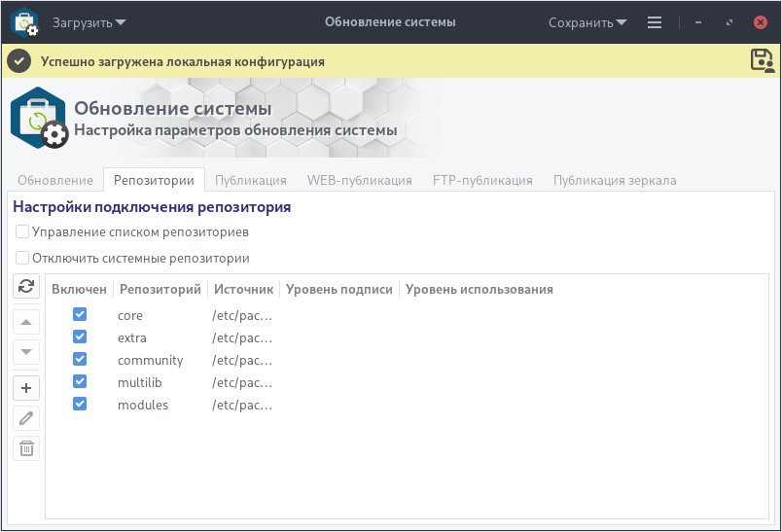The width and height of the screenshot is (782, 532).
Task: Click the source path of modules row
Action: pyautogui.click(x=242, y=405)
